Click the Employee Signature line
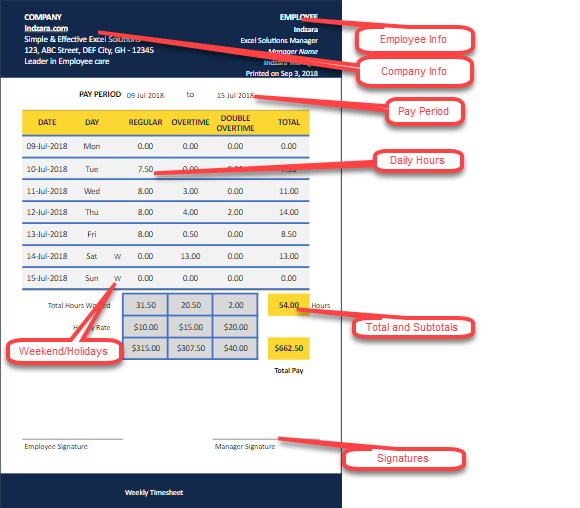The width and height of the screenshot is (580, 508). (72, 439)
